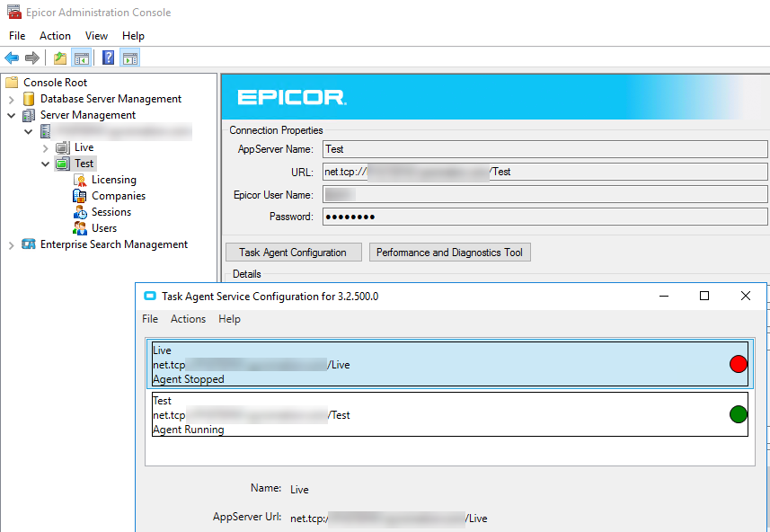This screenshot has width=770, height=532.
Task: Click the AppServer Name field
Action: pyautogui.click(x=545, y=149)
